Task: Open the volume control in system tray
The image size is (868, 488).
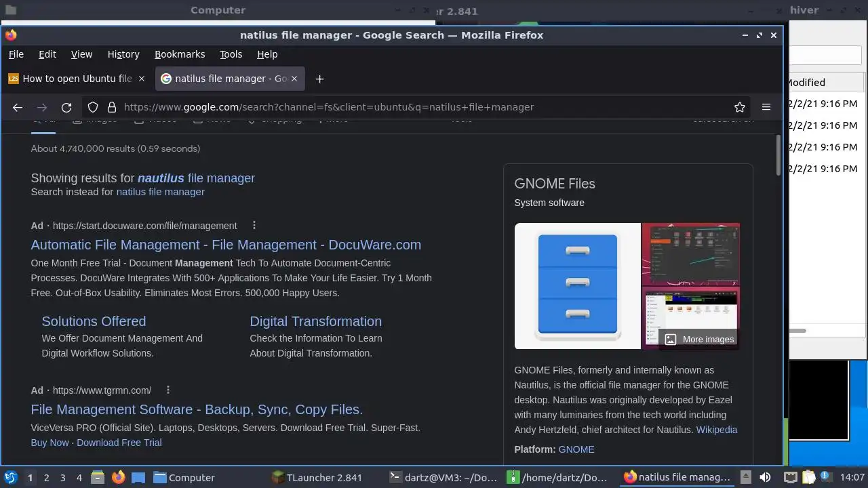Action: pos(765,477)
